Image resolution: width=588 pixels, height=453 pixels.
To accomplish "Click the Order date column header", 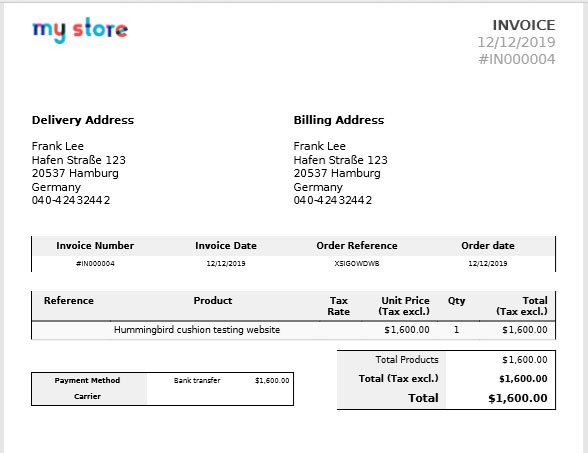I will pyautogui.click(x=488, y=246).
